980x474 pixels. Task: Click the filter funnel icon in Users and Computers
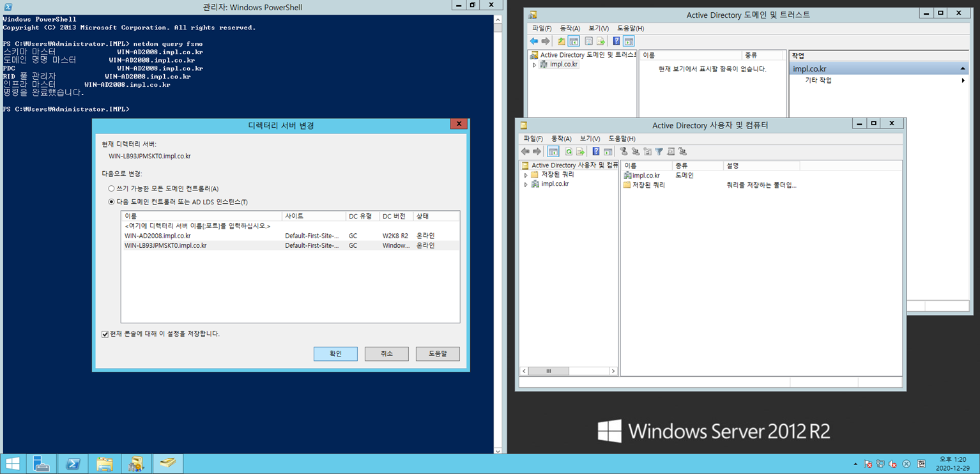(659, 151)
